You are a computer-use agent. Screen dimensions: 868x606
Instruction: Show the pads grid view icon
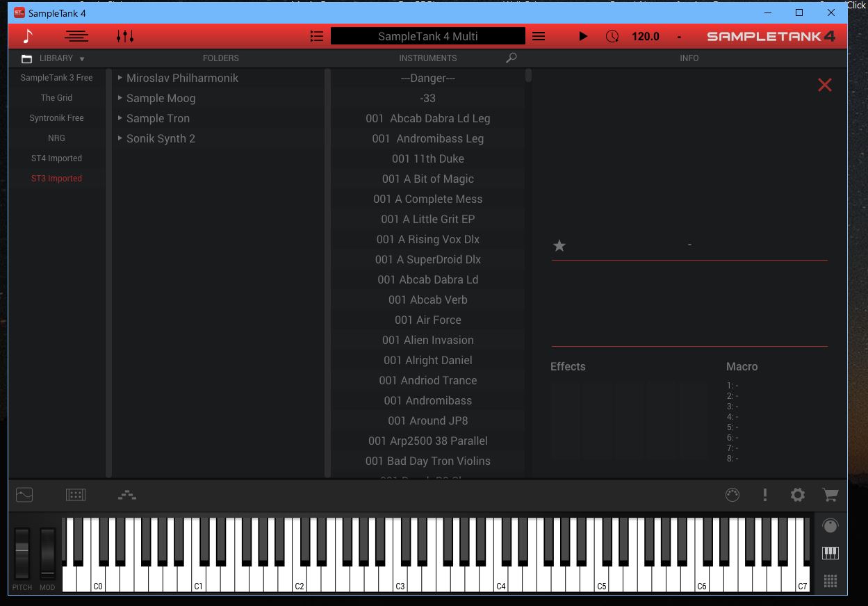click(x=830, y=581)
